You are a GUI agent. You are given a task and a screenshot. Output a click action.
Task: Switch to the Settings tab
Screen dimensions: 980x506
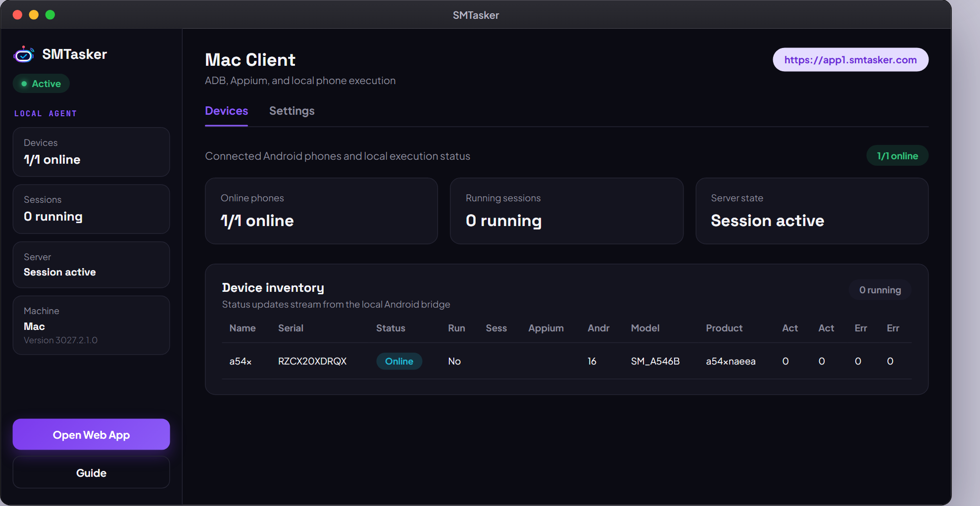pyautogui.click(x=292, y=111)
